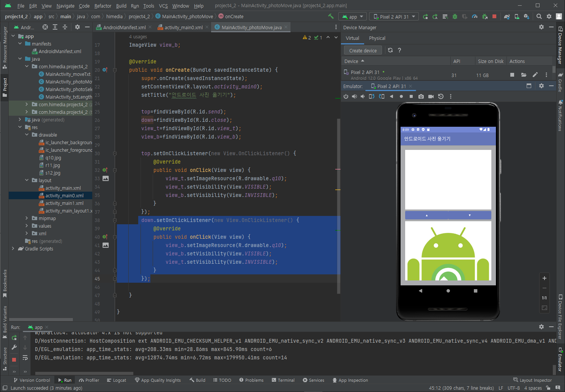
Task: Stop the running app with red square
Action: point(494,16)
